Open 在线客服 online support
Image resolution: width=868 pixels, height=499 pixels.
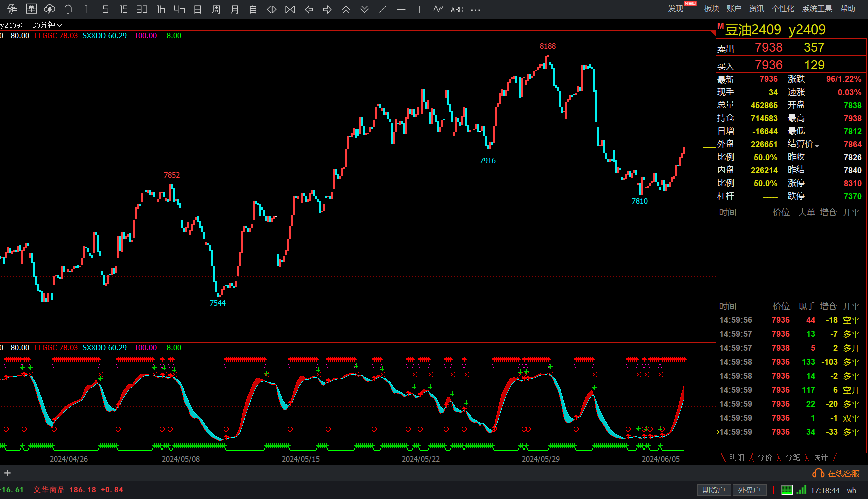(836, 473)
